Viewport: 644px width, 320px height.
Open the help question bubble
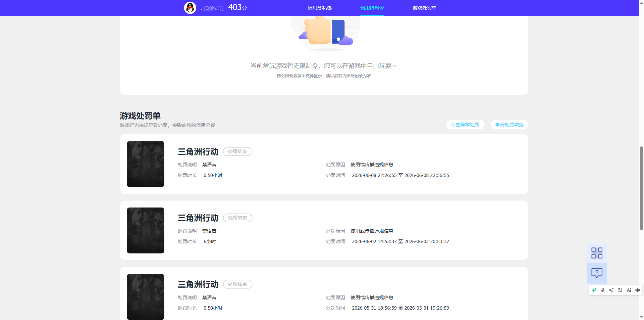pyautogui.click(x=597, y=273)
